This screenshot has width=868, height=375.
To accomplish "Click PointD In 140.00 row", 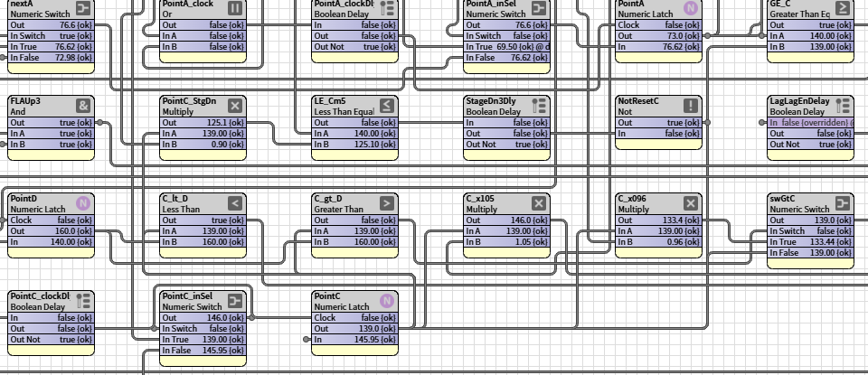I will 51,242.
